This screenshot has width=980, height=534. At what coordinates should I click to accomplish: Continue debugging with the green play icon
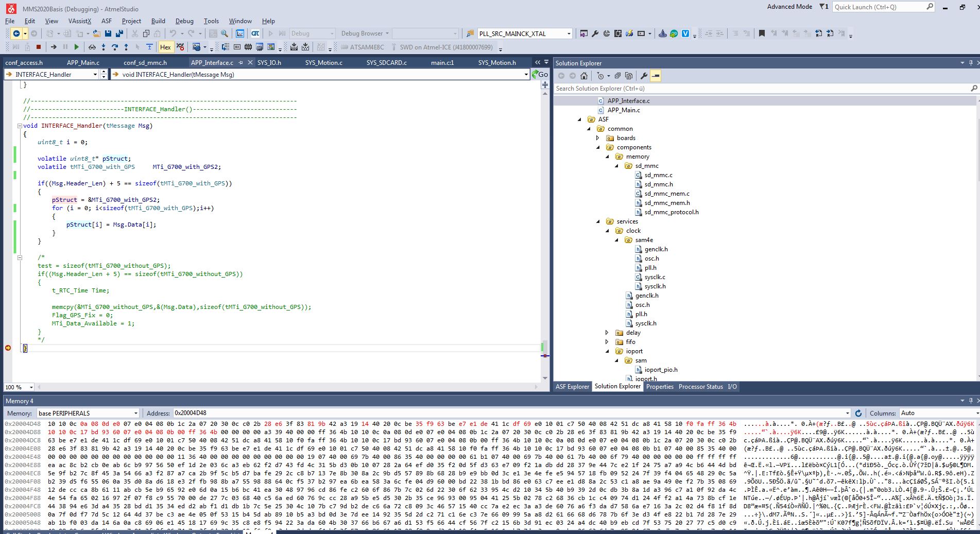click(x=76, y=47)
